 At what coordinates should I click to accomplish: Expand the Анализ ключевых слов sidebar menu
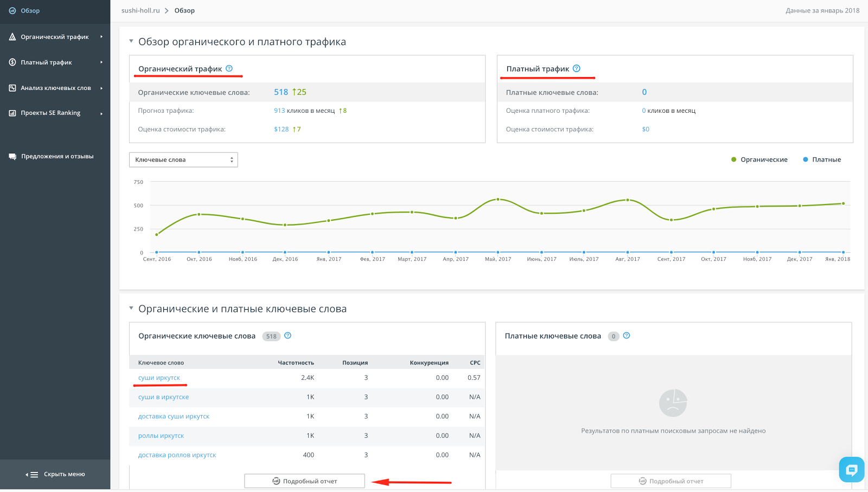point(55,88)
